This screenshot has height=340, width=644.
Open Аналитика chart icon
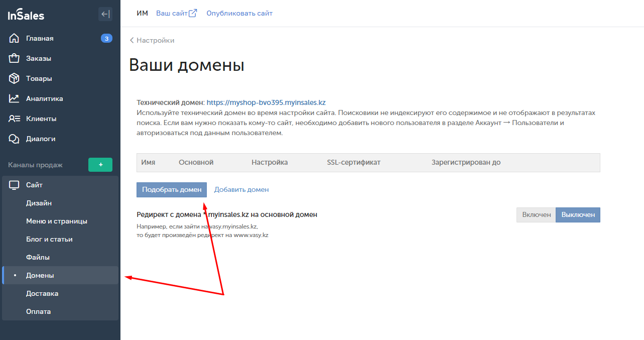tap(14, 98)
